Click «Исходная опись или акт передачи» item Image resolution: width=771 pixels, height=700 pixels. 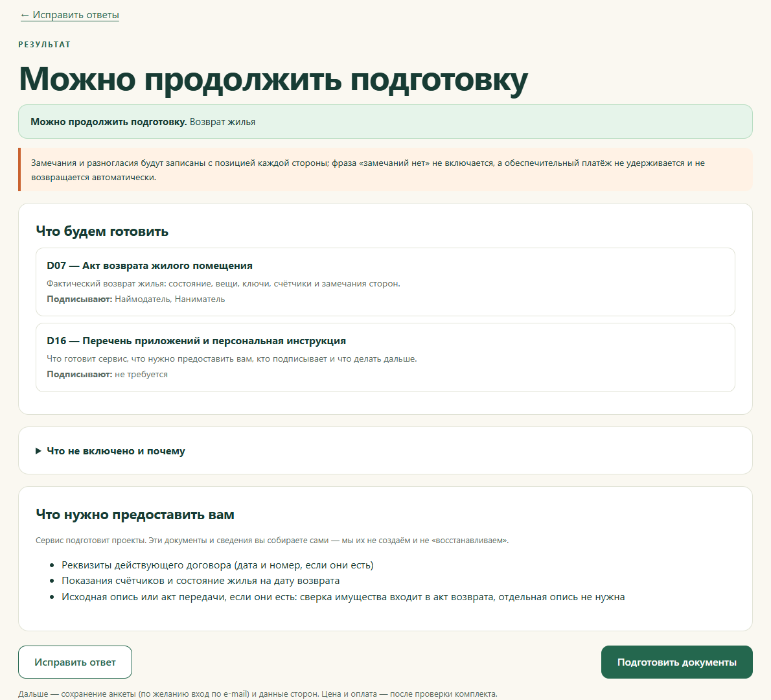coord(343,597)
